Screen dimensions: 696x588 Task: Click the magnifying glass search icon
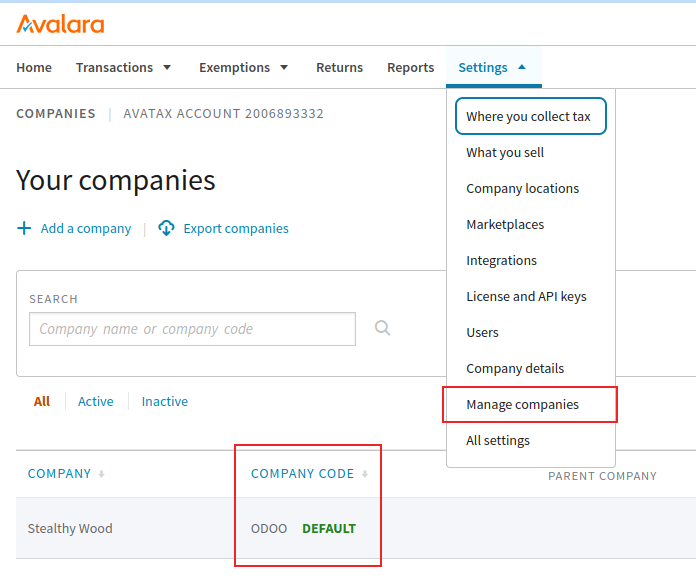coord(382,328)
